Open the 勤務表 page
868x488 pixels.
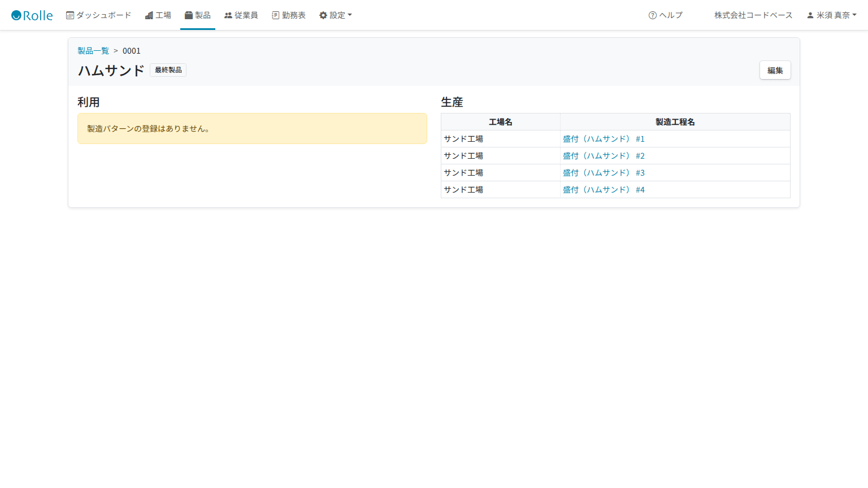coord(289,15)
